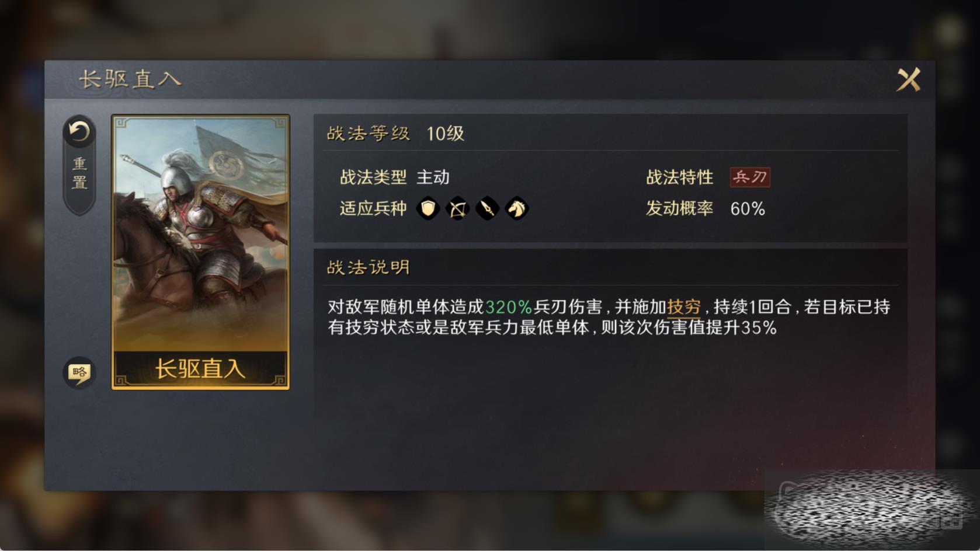
Task: Click the 战法等级 10级 label
Action: [x=395, y=134]
